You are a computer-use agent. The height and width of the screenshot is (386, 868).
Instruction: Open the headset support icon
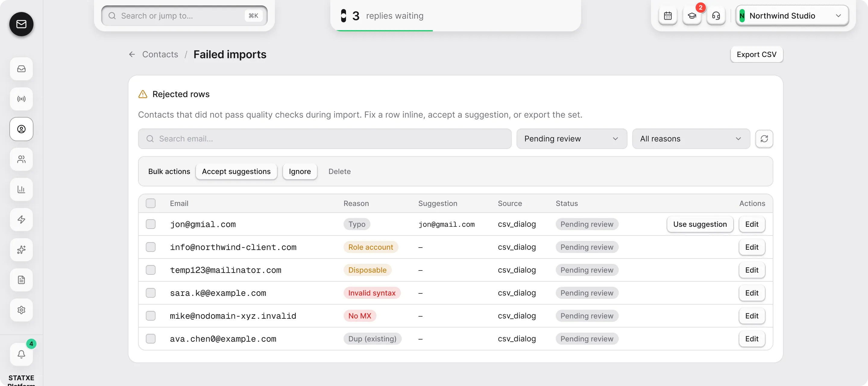[716, 16]
